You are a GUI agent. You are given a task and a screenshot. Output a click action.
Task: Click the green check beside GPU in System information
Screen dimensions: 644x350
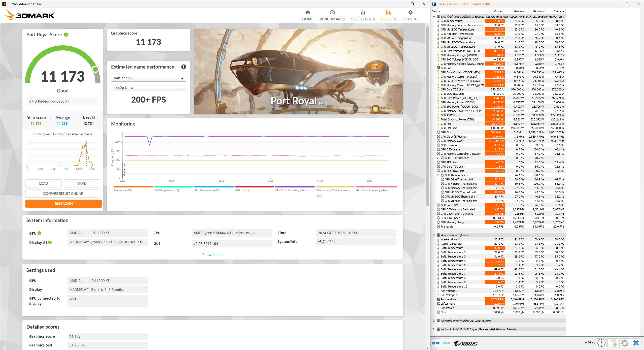pos(39,233)
